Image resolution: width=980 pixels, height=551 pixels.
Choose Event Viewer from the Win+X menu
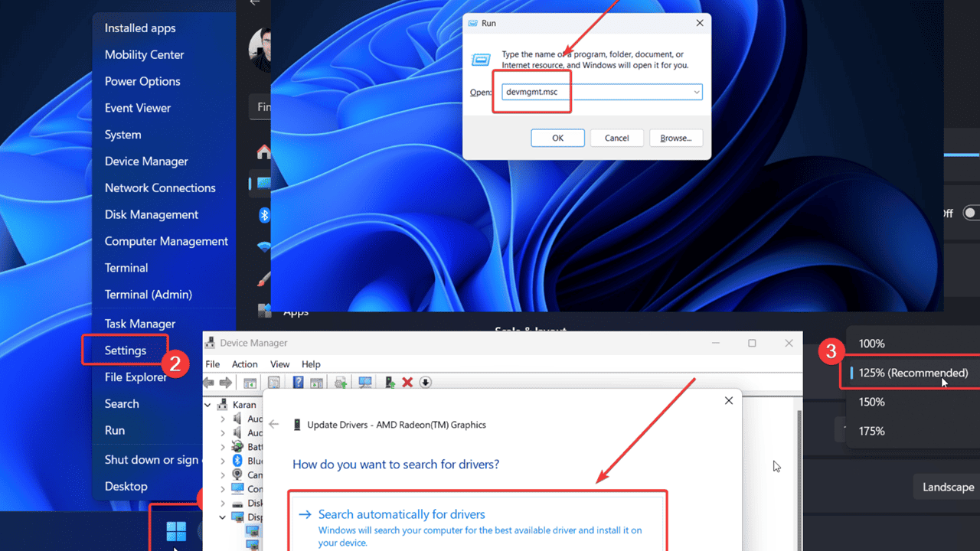[x=138, y=108]
